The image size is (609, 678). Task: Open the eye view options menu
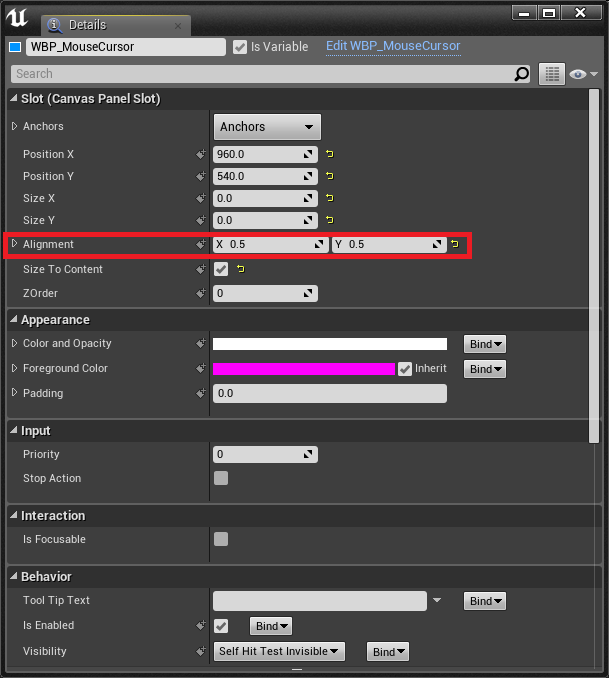click(x=583, y=74)
